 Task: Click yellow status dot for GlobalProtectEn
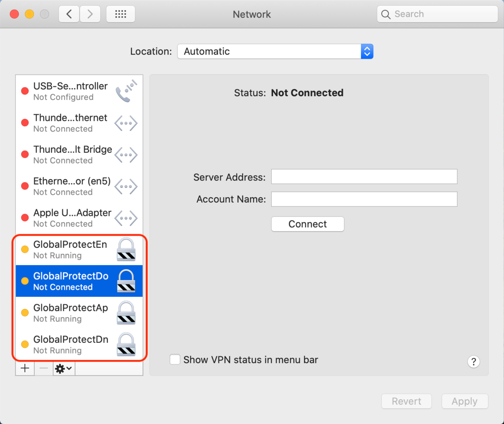tap(25, 249)
